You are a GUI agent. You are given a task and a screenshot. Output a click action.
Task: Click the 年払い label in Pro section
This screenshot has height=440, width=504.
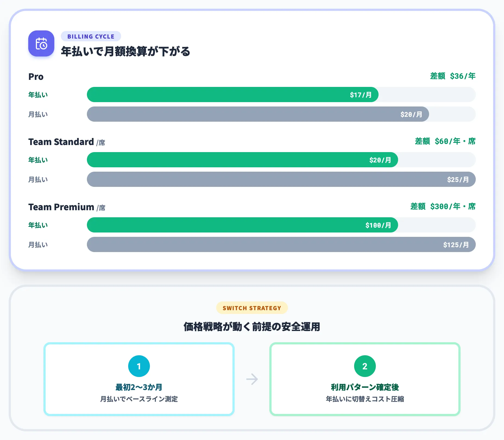pos(38,95)
